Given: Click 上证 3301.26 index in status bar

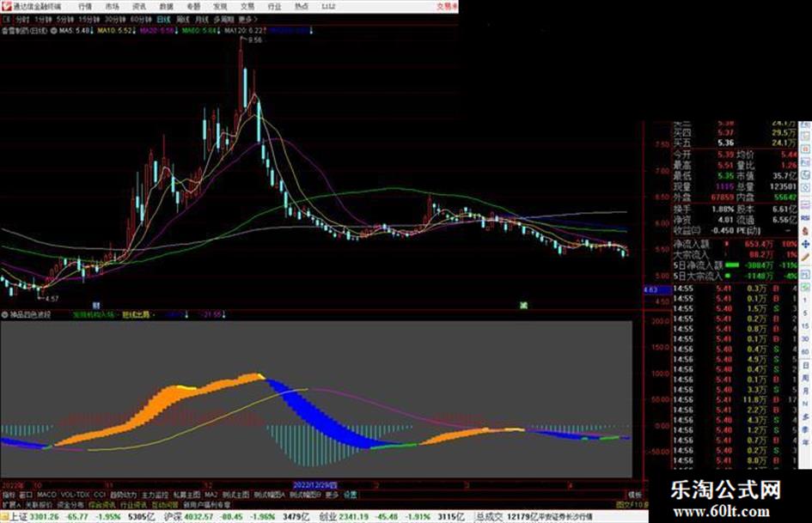Looking at the screenshot, I should point(35,517).
